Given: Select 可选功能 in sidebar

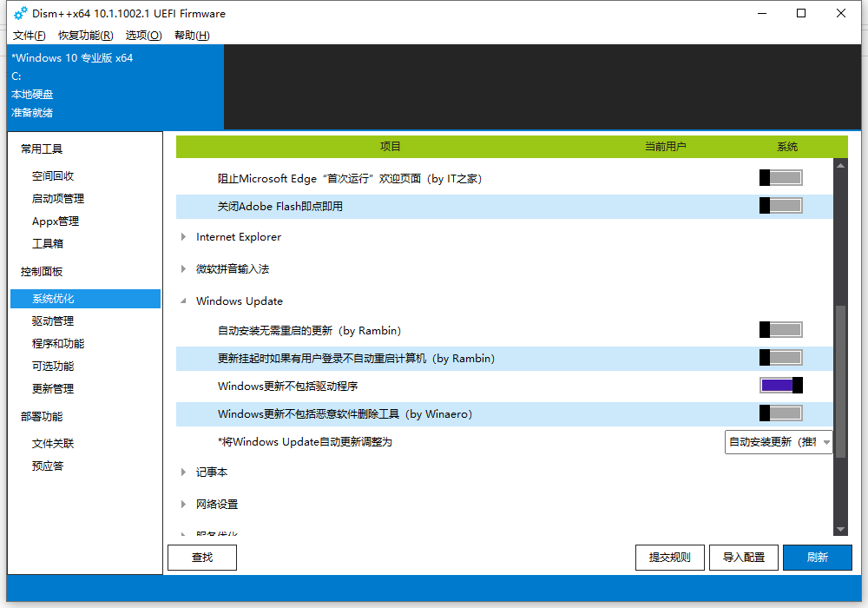Looking at the screenshot, I should tap(53, 366).
